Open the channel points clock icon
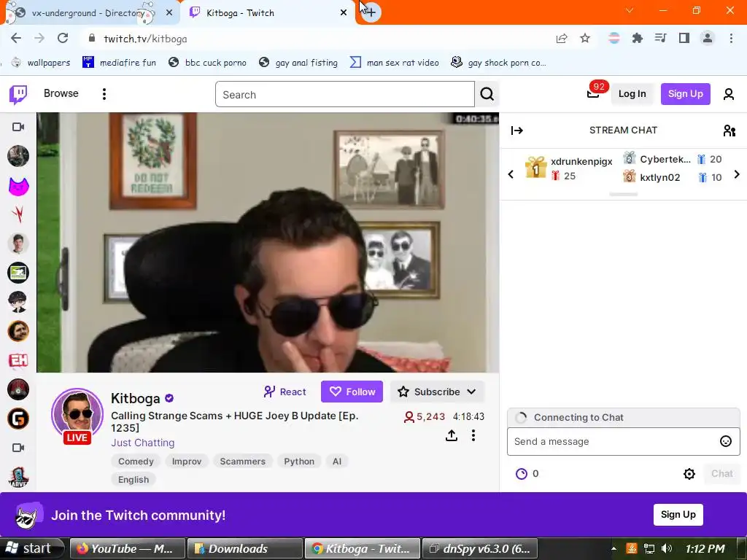 tap(522, 474)
